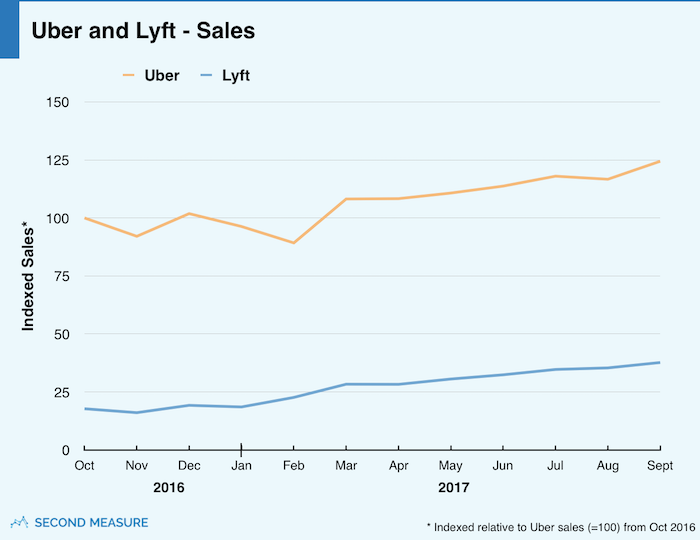Select the chart title 'Uber and Lyft - Sales'
This screenshot has width=700, height=540.
coord(143,31)
